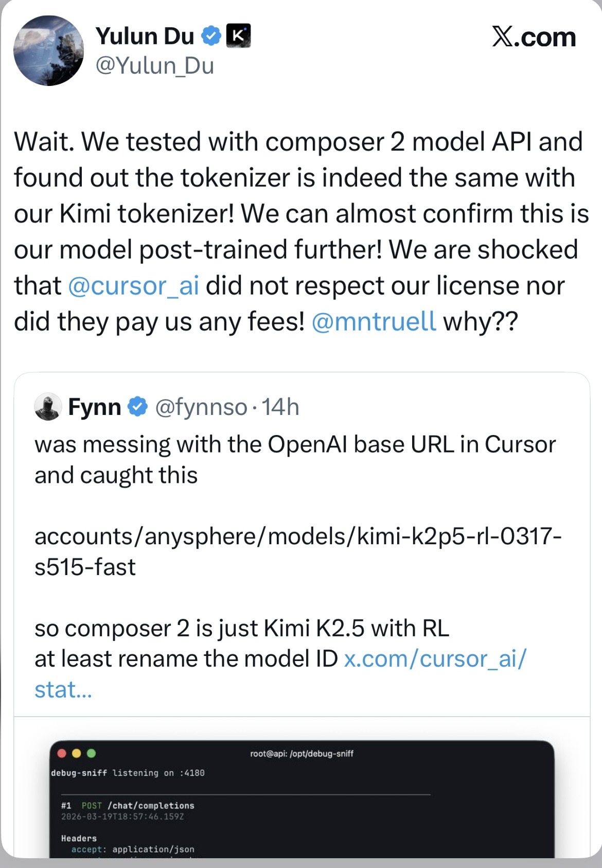This screenshot has width=602, height=868.
Task: Click the Yulun Du display name
Action: 145,36
